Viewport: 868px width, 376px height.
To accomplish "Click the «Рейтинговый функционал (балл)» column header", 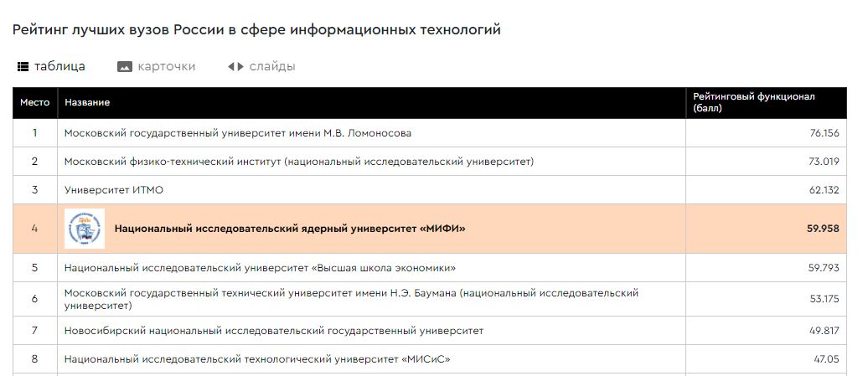I will tap(754, 102).
